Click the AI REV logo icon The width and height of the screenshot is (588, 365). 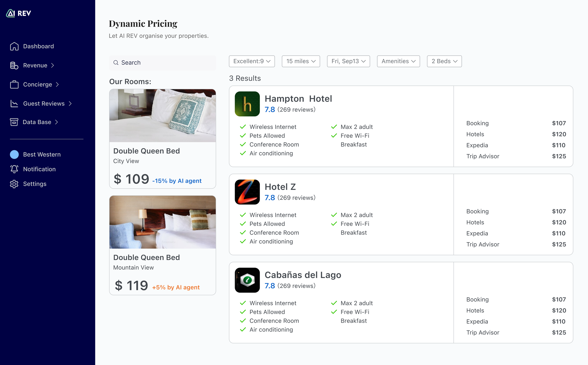click(11, 13)
